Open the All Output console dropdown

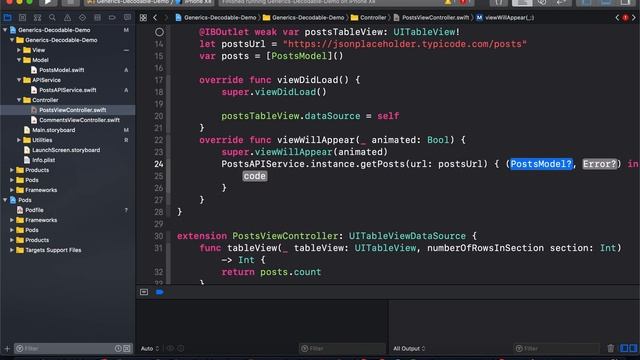(409, 348)
